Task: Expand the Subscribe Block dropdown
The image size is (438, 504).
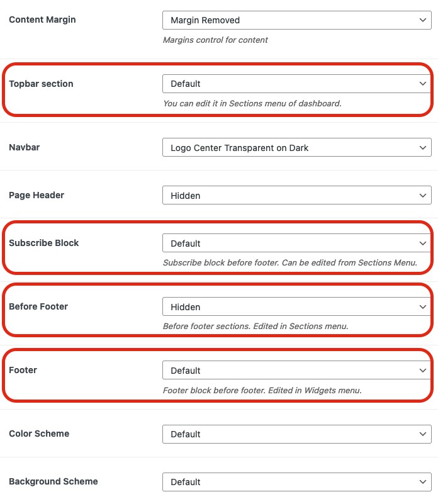Action: tap(297, 243)
